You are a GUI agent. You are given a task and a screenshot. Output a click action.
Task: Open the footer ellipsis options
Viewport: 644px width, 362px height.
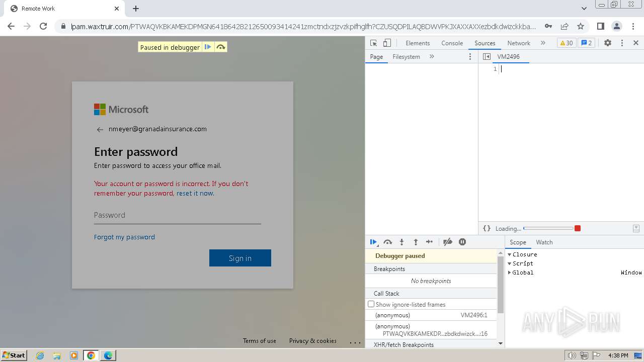355,342
